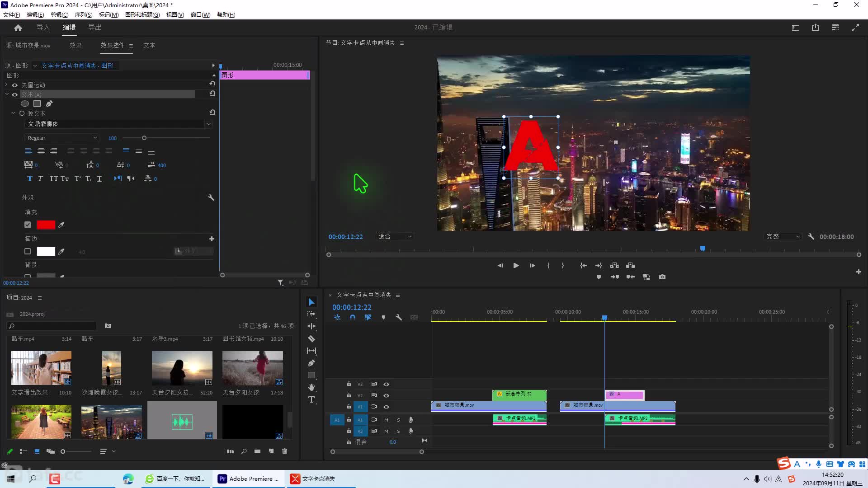Open the File menu
This screenshot has width=868, height=488.
[x=11, y=14]
